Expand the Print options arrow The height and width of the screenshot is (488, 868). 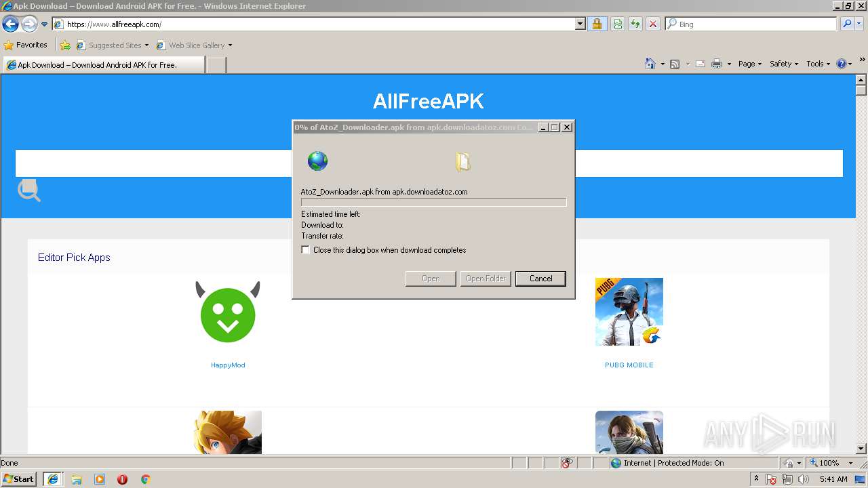[x=729, y=64]
